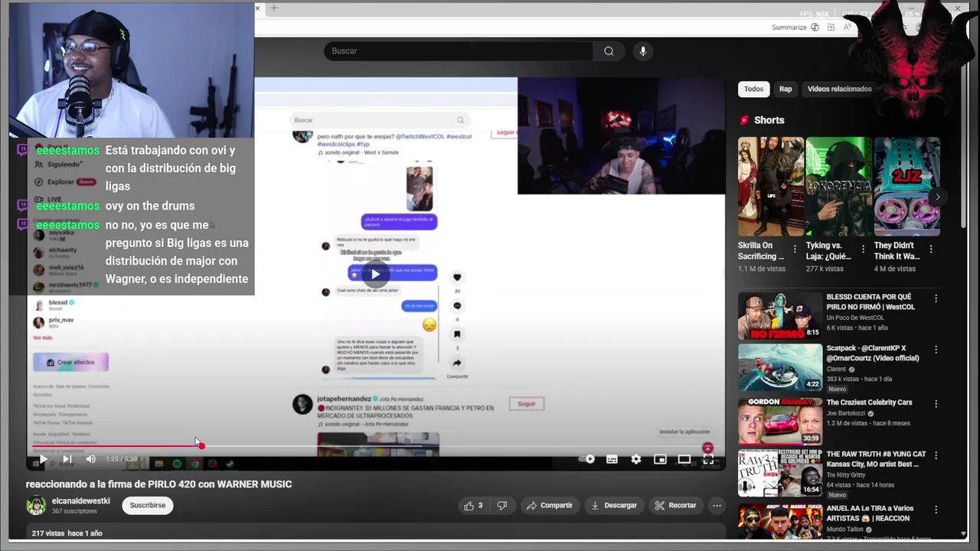
Task: Skip to next video button
Action: [x=67, y=459]
